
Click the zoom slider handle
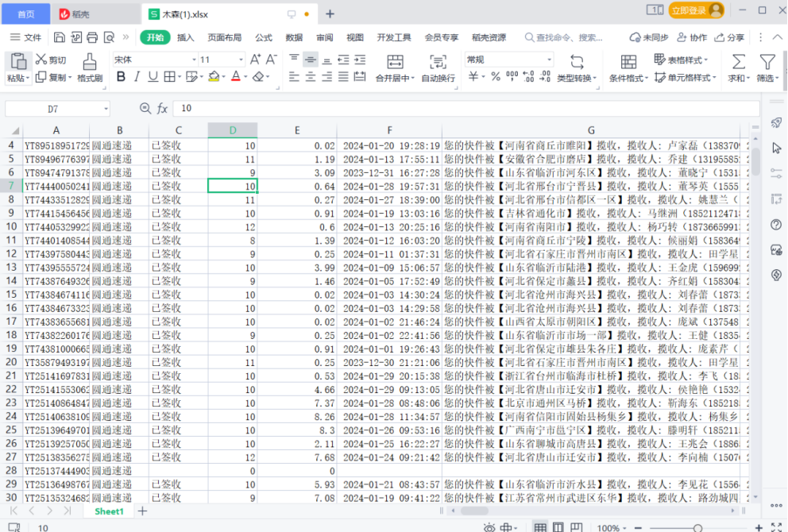coord(697,528)
